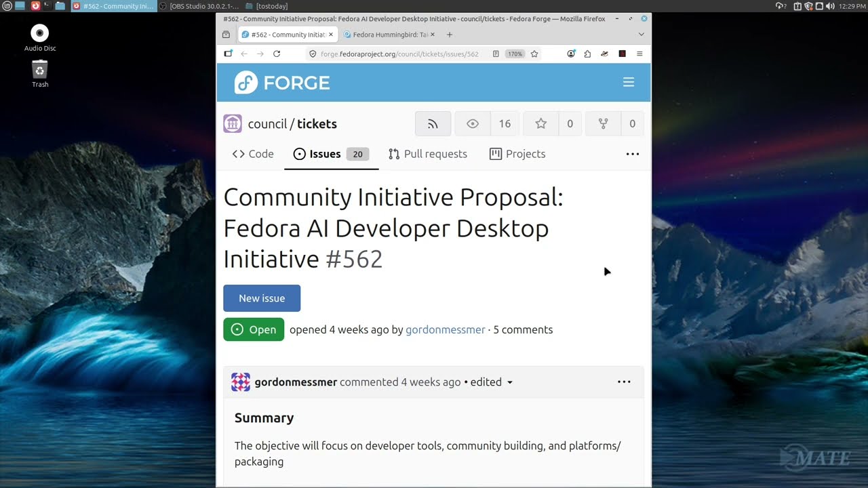This screenshot has width=868, height=488.
Task: Open a new browser tab
Action: tap(449, 35)
